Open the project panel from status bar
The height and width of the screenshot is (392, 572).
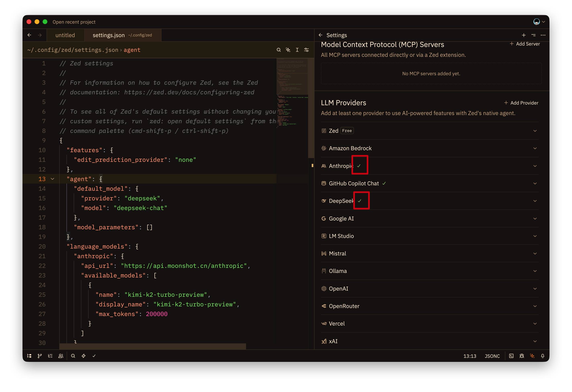[29, 356]
